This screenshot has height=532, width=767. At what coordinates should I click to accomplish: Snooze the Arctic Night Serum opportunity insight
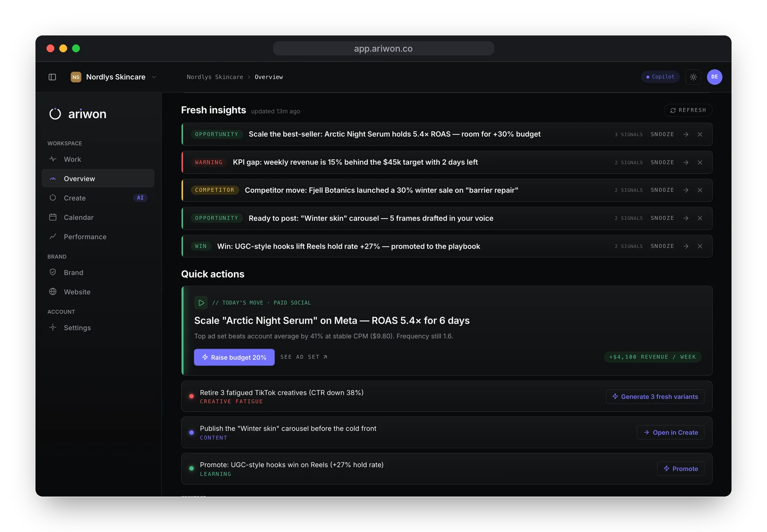pos(662,135)
